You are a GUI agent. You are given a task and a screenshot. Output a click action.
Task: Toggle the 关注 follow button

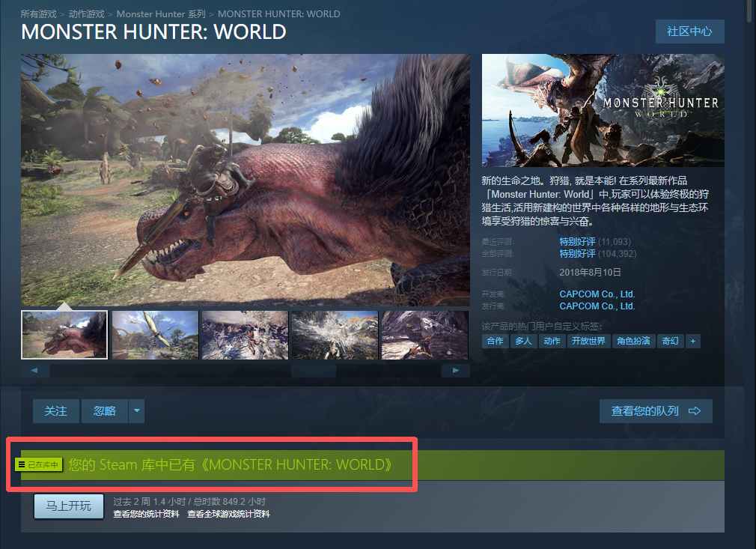(56, 411)
